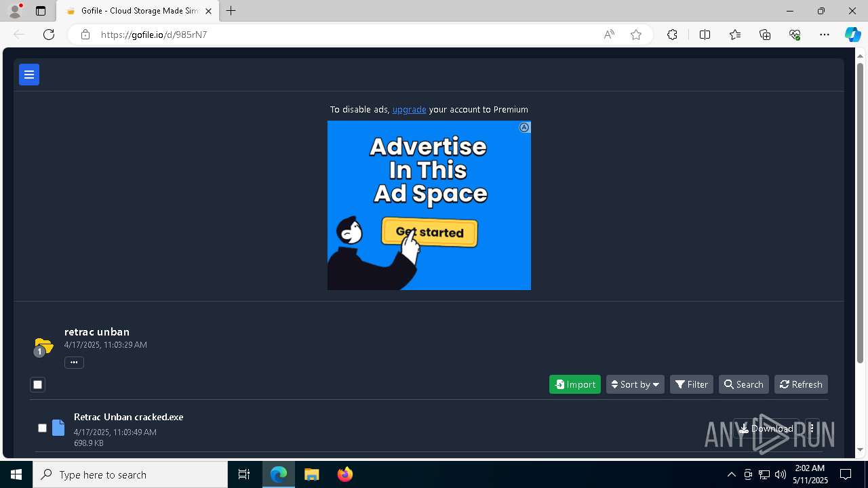Launch Firefox from the taskbar
The height and width of the screenshot is (488, 868).
click(345, 474)
